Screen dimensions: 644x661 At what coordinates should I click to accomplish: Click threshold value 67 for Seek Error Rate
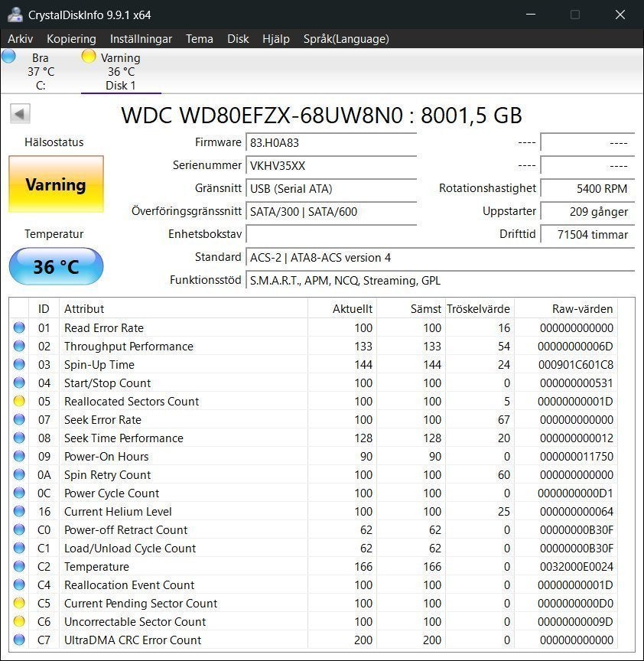point(504,420)
